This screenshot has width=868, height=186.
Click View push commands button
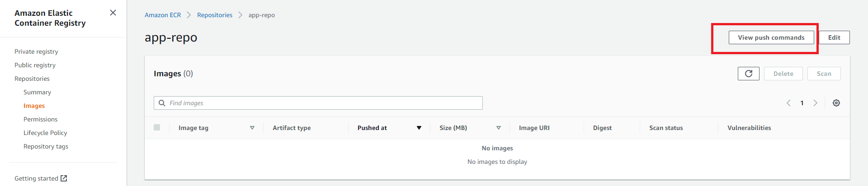[x=771, y=37]
